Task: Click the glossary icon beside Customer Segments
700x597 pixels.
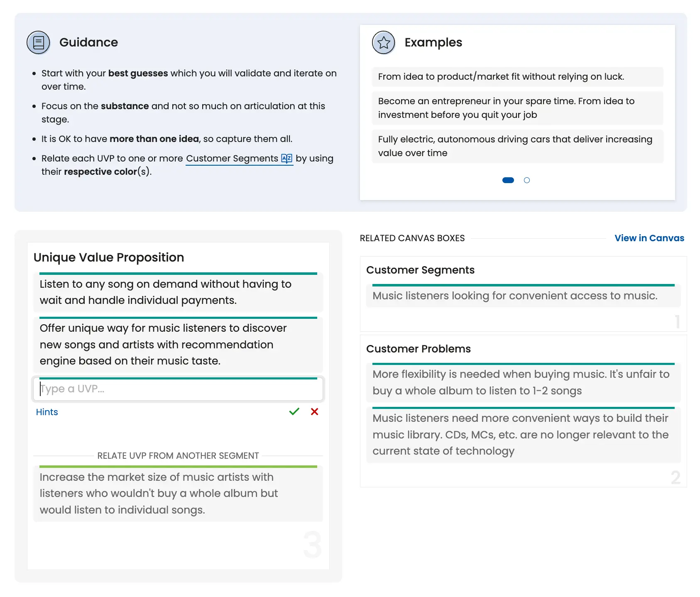Action: pos(286,158)
